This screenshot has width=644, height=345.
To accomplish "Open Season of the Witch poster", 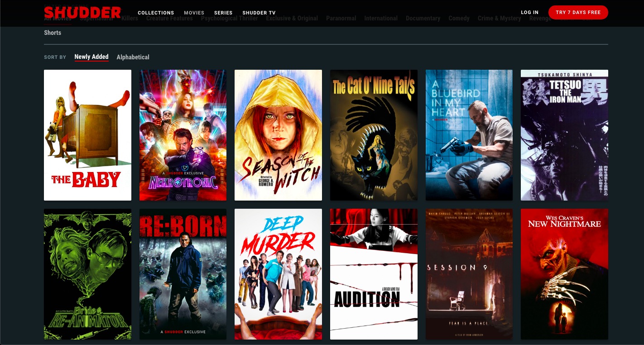I will pyautogui.click(x=278, y=135).
